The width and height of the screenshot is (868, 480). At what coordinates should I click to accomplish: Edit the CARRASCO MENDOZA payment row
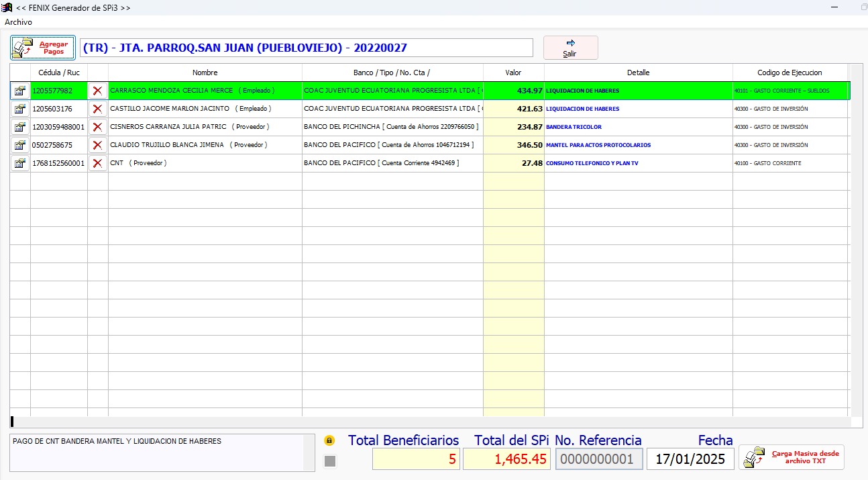tap(20, 91)
